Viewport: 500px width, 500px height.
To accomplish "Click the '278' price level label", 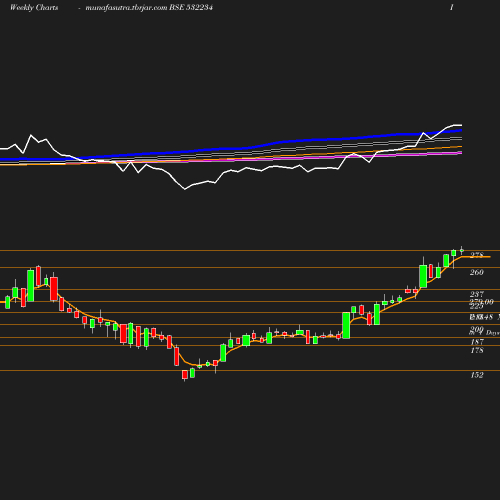I will [477, 255].
